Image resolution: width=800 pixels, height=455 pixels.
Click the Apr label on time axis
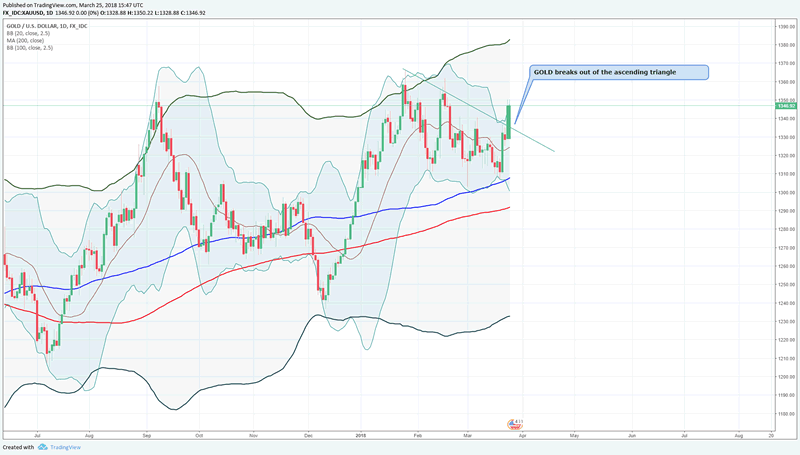[x=522, y=436]
